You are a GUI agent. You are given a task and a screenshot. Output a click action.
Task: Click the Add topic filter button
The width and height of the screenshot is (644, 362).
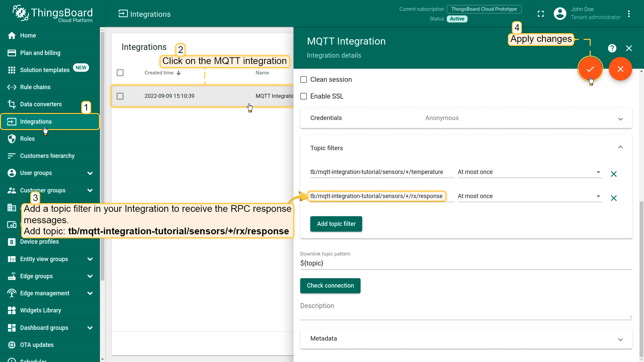click(x=336, y=224)
